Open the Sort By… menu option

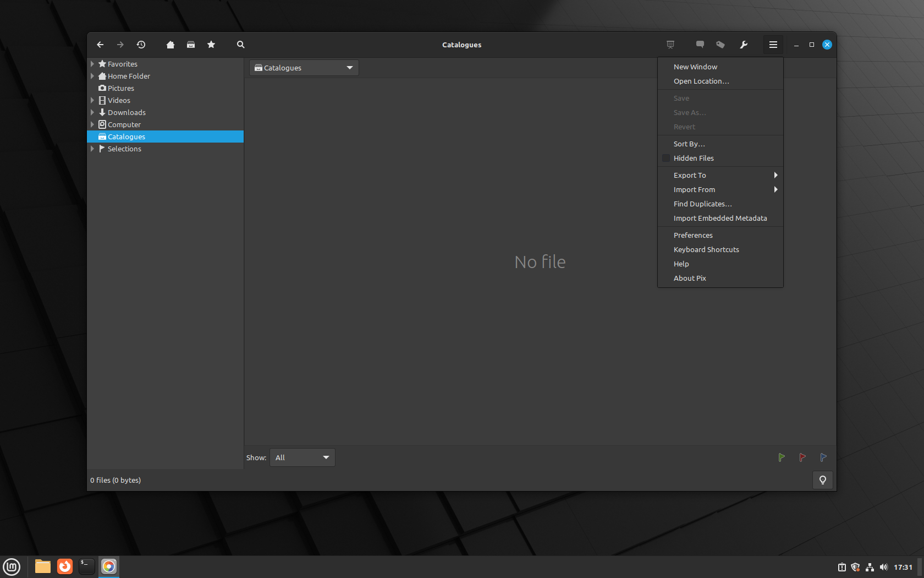[x=721, y=144]
